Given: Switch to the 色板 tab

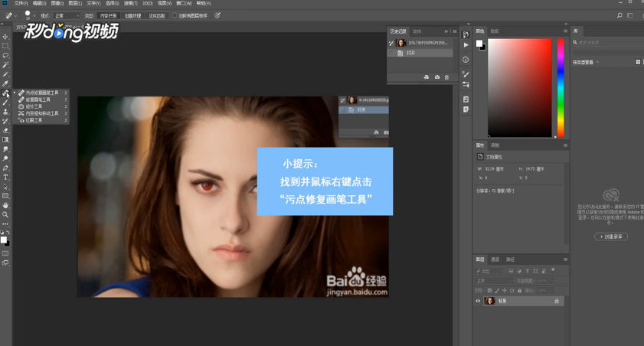Looking at the screenshot, I should pos(495,31).
